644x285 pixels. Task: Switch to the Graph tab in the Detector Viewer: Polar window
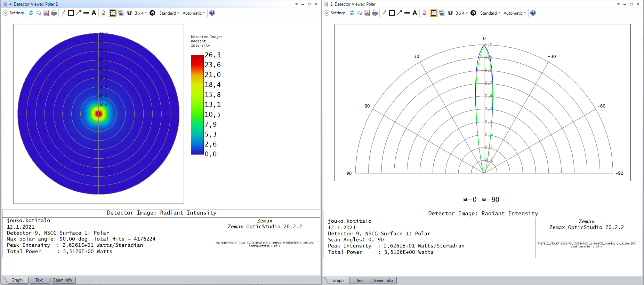pyautogui.click(x=338, y=280)
